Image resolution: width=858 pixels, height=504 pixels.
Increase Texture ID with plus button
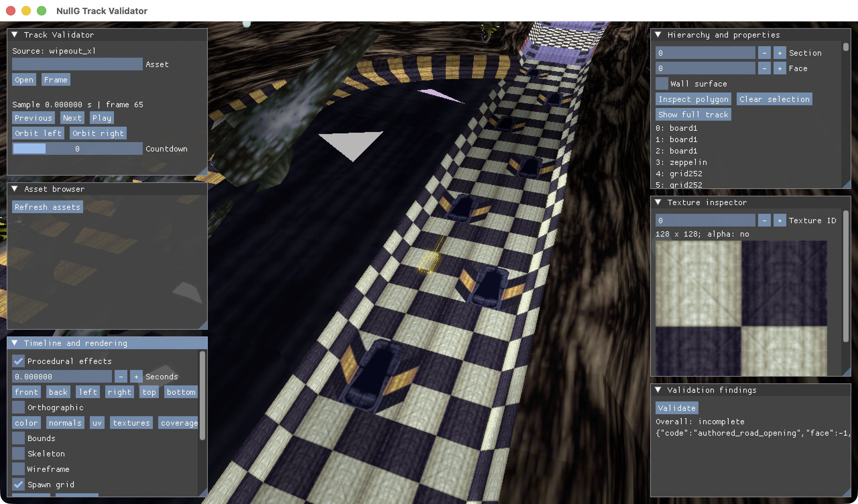[x=780, y=220]
